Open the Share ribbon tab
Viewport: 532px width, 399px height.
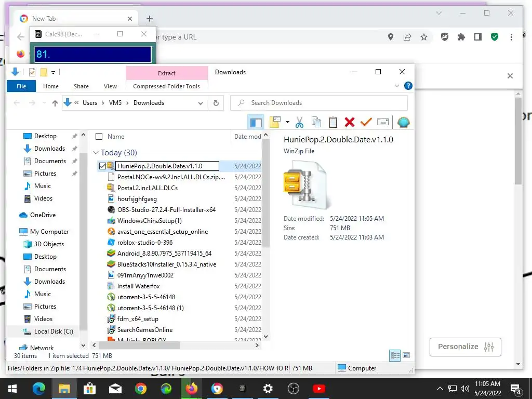[x=82, y=86]
